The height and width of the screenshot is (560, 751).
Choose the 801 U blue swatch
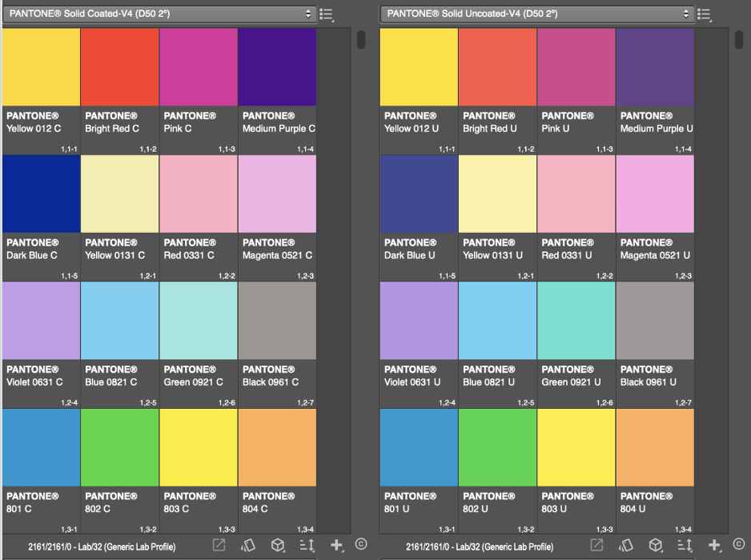(419, 447)
